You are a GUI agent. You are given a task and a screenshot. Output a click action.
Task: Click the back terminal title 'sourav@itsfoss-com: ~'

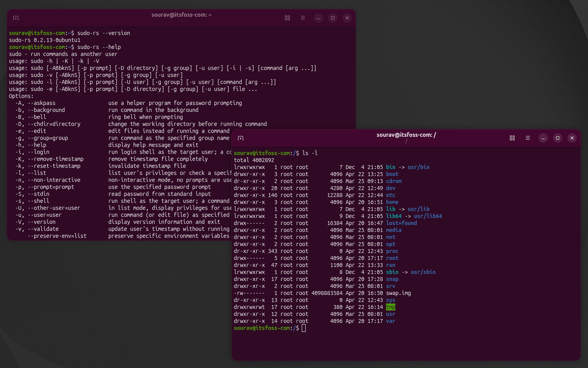[x=181, y=15]
